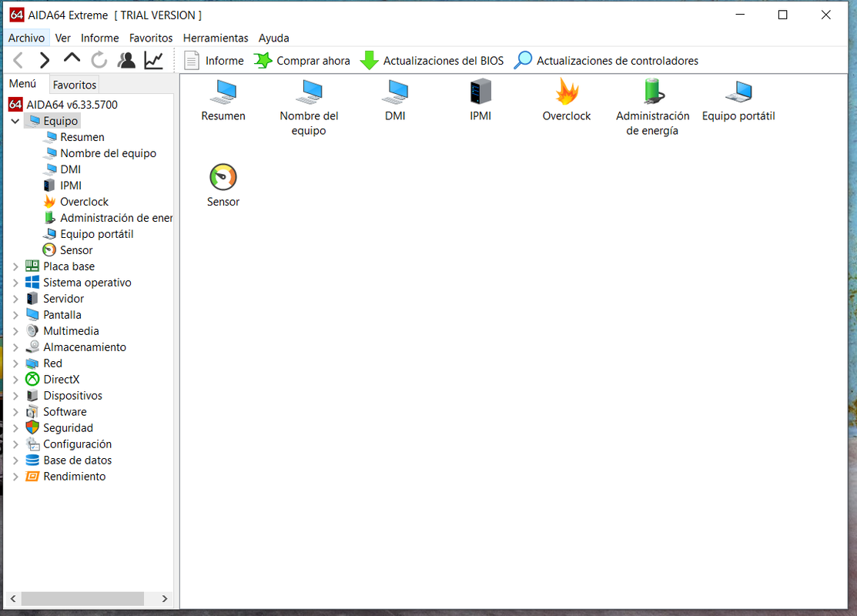Screen dimensions: 857x616
Task: Click the Informe toolbar button
Action: tap(214, 61)
